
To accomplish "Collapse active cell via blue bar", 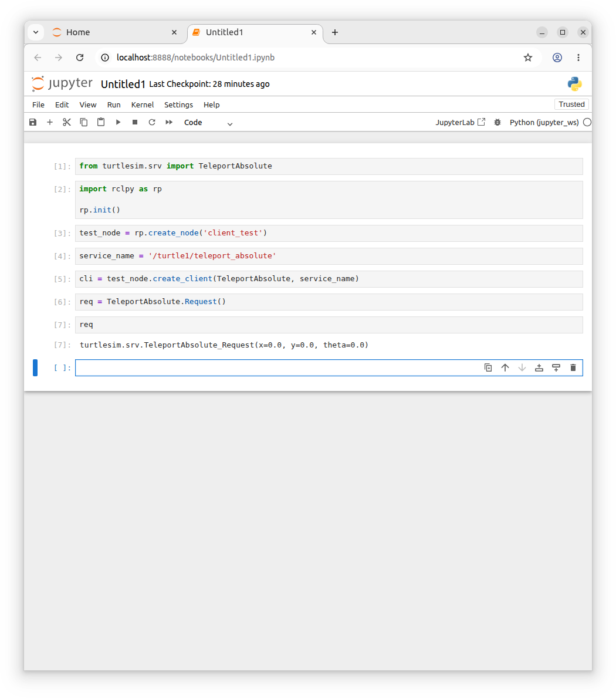I will tap(35, 367).
